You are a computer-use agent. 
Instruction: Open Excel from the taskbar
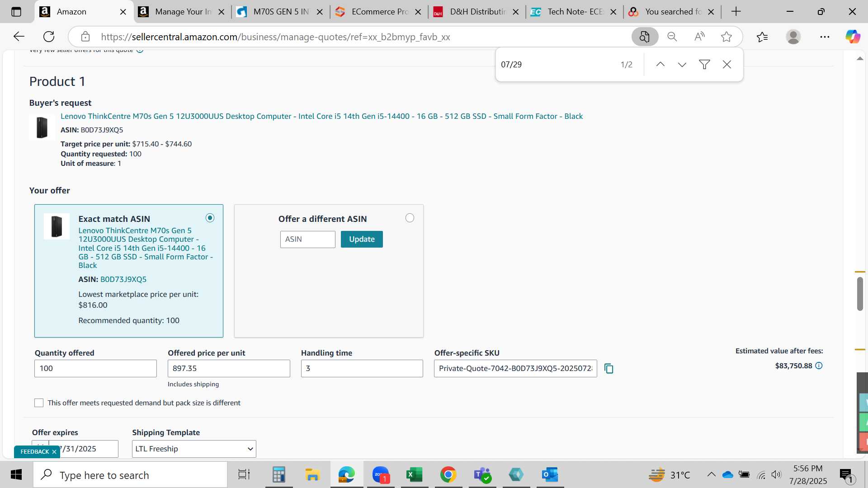tap(414, 475)
